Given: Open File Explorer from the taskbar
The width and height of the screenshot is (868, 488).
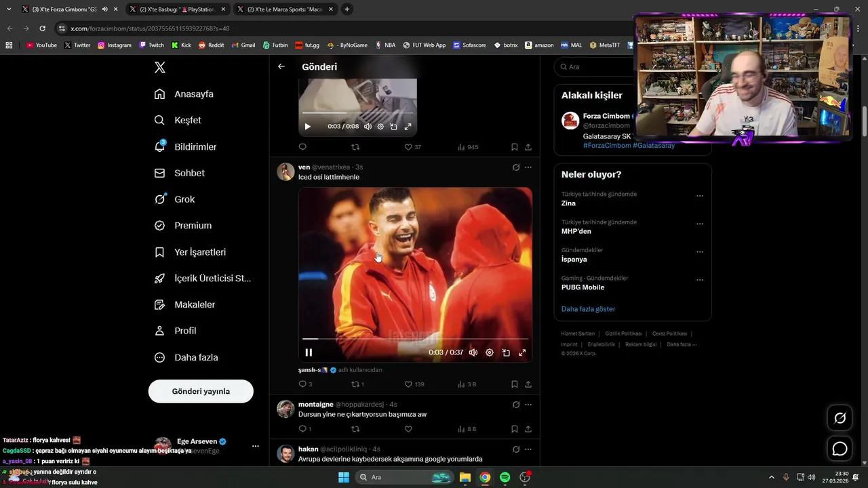Looking at the screenshot, I should tap(465, 477).
